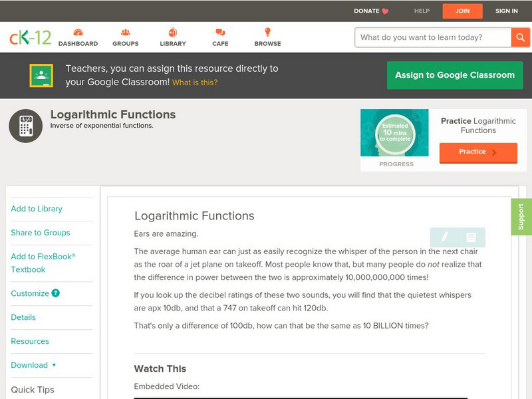Click the Customize help question mark

pyautogui.click(x=56, y=293)
